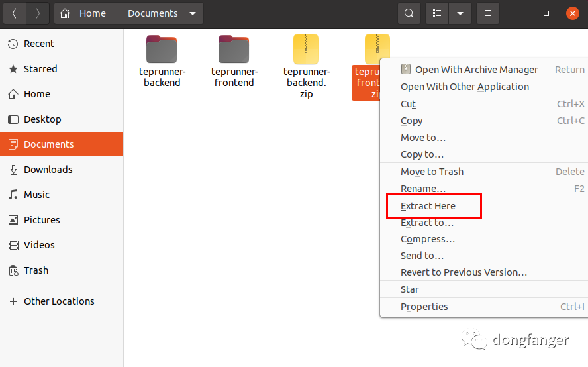Open the hamburger main menu
588x367 pixels.
[488, 13]
